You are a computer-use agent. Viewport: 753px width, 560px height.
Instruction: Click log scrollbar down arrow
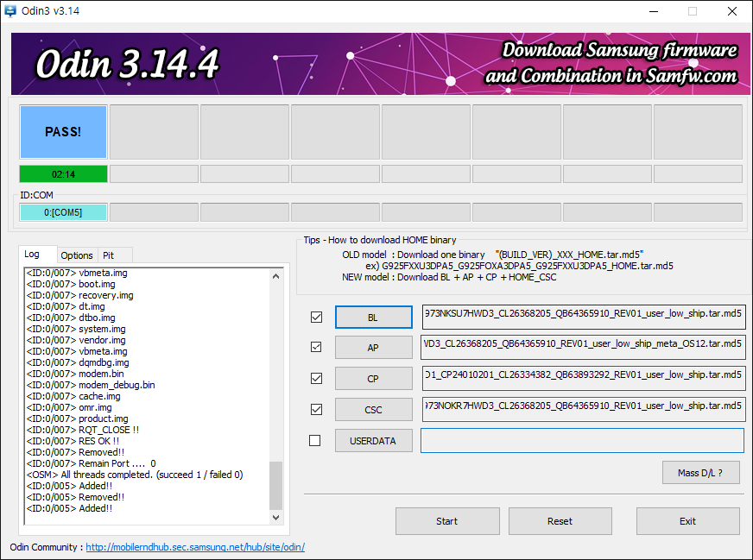click(x=275, y=518)
